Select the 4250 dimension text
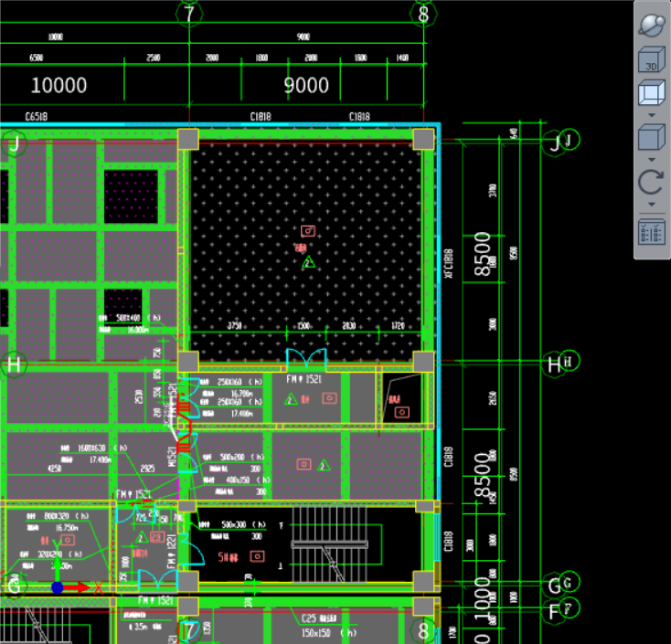This screenshot has width=671, height=644. point(54,469)
